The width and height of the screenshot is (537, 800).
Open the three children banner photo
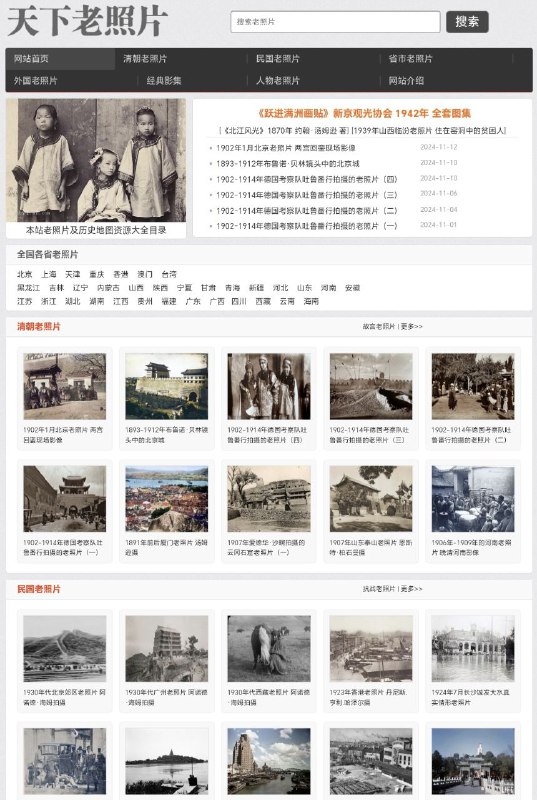tap(96, 160)
